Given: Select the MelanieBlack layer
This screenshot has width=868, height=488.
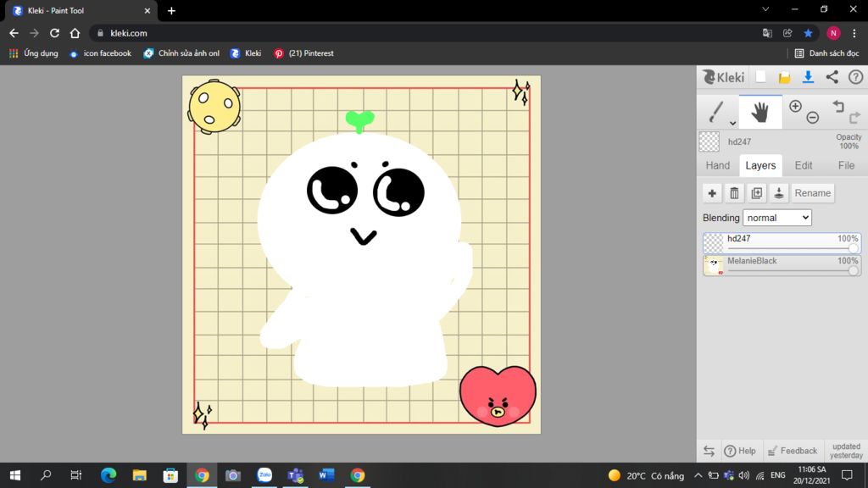Looking at the screenshot, I should (782, 265).
